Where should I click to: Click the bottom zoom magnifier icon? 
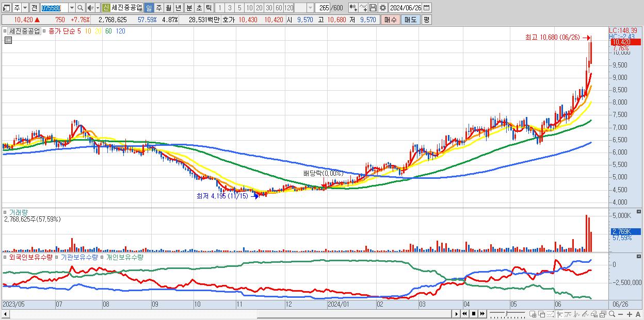click(611, 314)
